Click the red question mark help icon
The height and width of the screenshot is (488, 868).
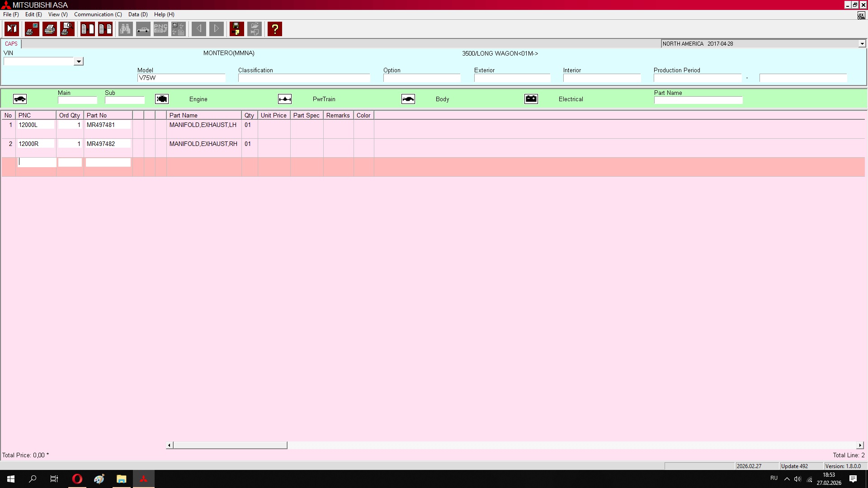tap(274, 29)
